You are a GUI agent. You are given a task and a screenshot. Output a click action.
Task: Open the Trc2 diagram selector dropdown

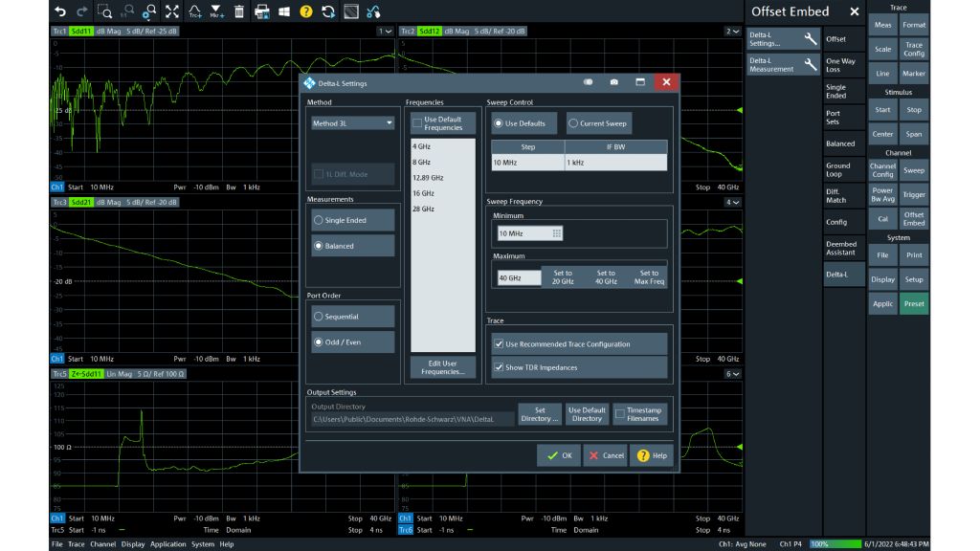click(x=732, y=31)
